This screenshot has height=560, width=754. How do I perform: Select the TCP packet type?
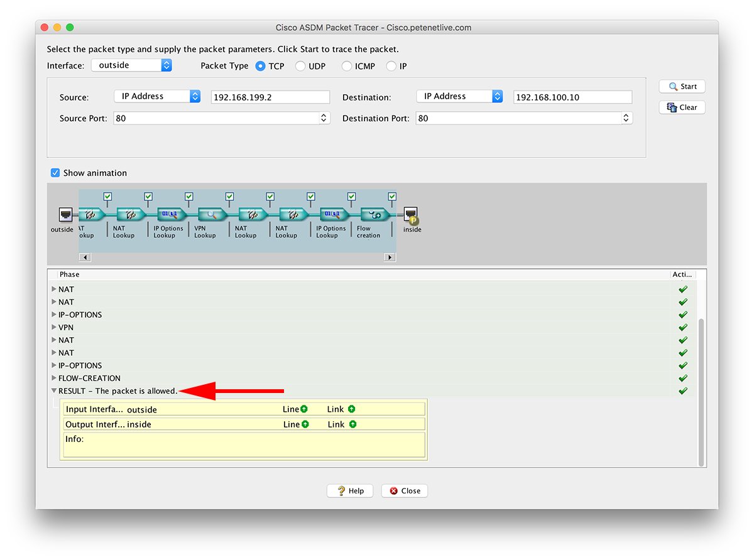click(260, 66)
